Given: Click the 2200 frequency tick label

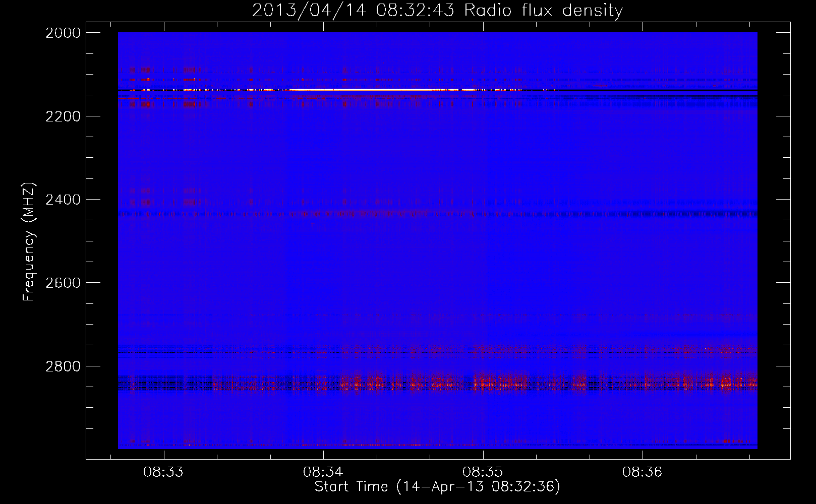Looking at the screenshot, I should click(x=63, y=116).
